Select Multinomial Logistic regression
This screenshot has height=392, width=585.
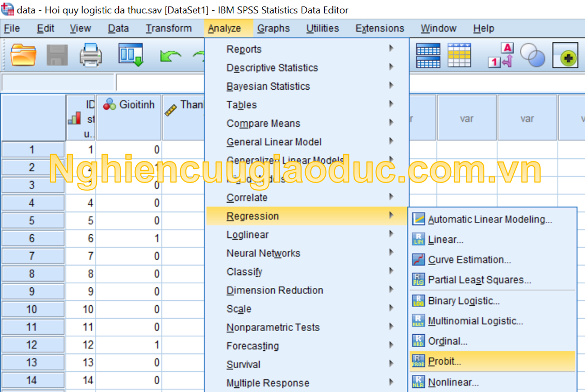pos(475,321)
